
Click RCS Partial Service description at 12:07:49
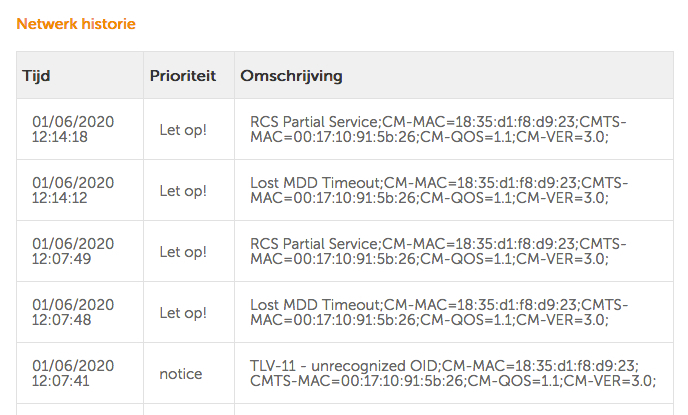[438, 252]
